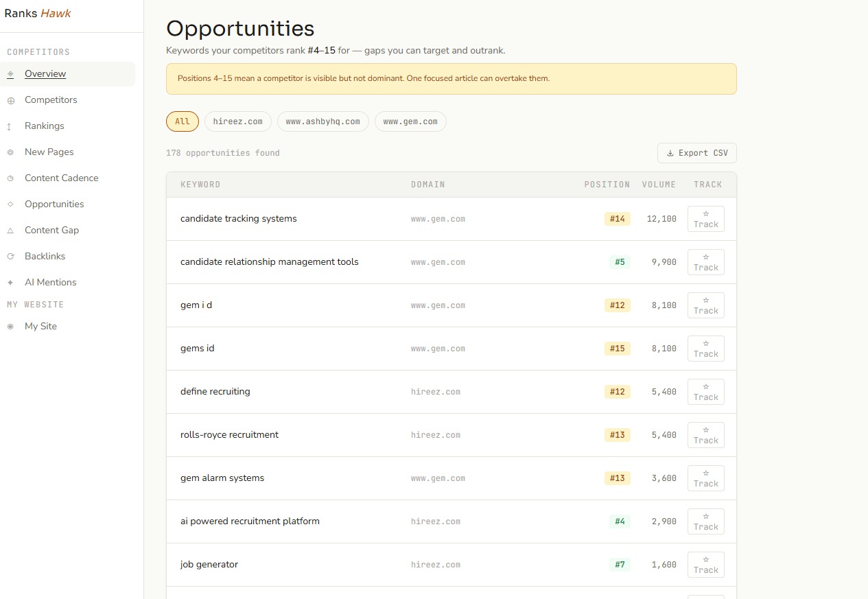
Task: Click the Opportunities diamond icon
Action: (10, 204)
